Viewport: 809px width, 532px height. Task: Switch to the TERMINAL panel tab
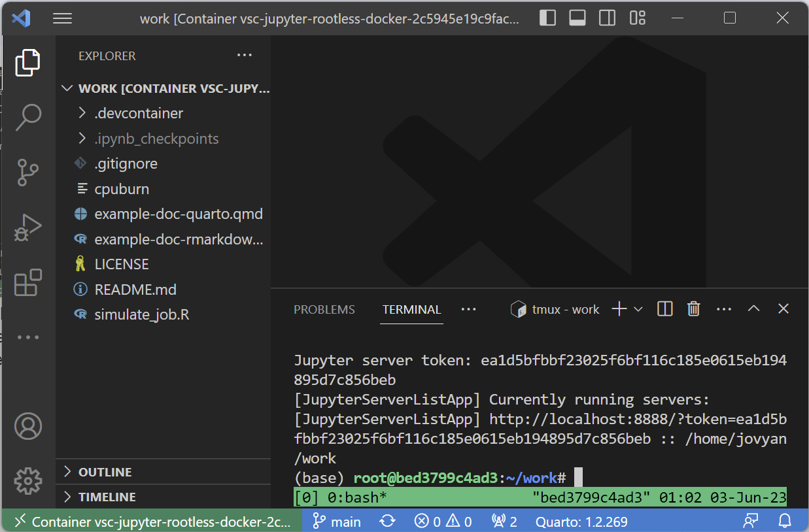tap(412, 310)
